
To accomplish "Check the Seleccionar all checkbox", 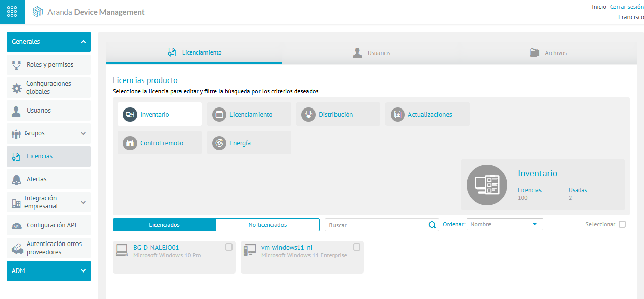I will pyautogui.click(x=622, y=224).
